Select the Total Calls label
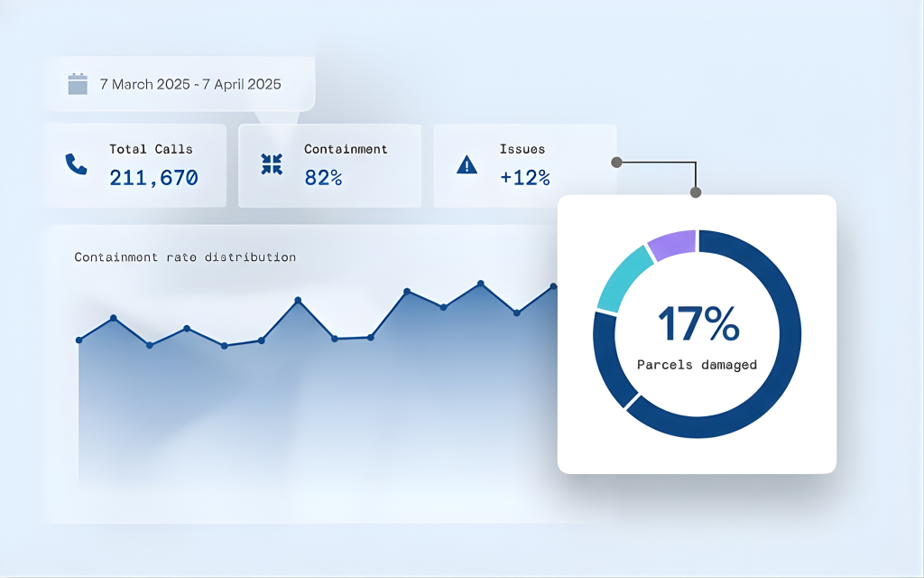 (151, 149)
